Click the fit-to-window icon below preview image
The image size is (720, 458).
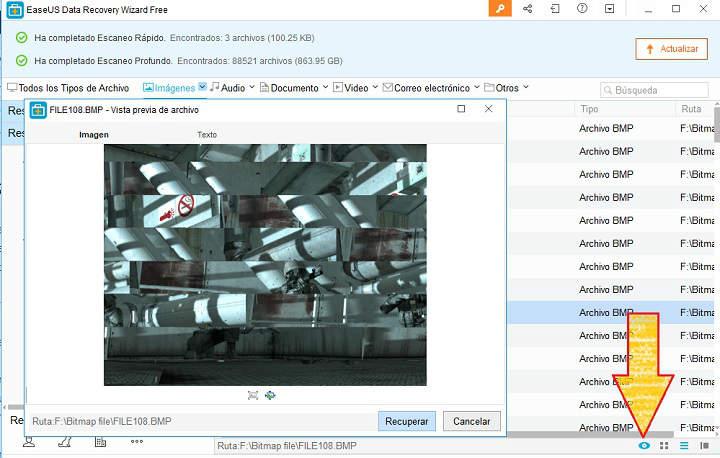253,395
